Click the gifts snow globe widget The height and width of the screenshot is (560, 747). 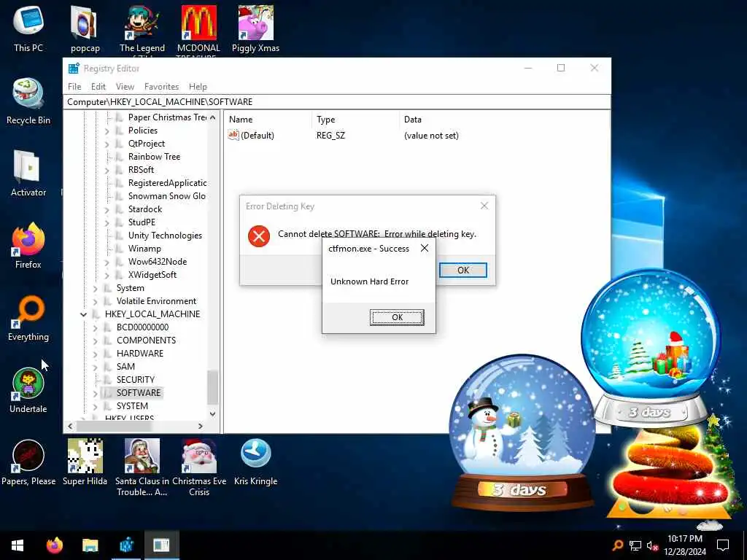coord(651,348)
